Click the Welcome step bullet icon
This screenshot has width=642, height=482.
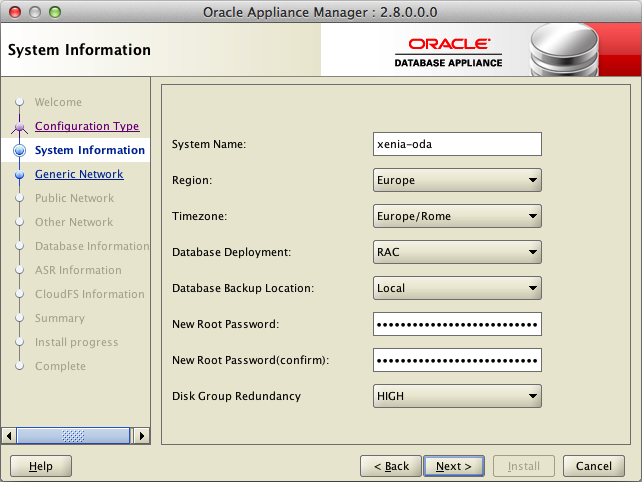(19, 102)
